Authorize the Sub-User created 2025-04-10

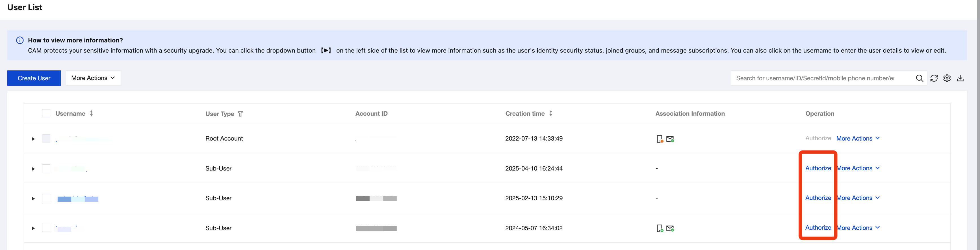pos(818,168)
